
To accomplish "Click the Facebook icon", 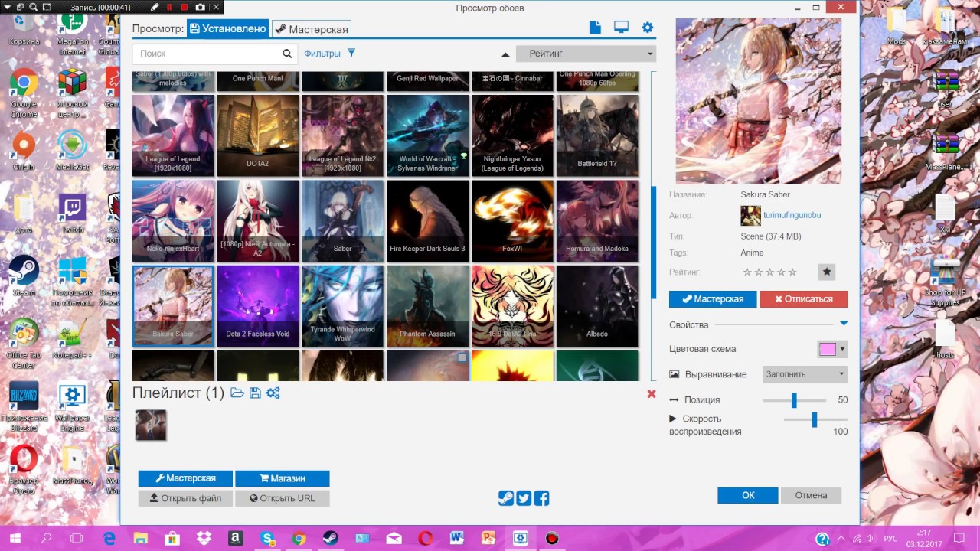I will (x=541, y=498).
